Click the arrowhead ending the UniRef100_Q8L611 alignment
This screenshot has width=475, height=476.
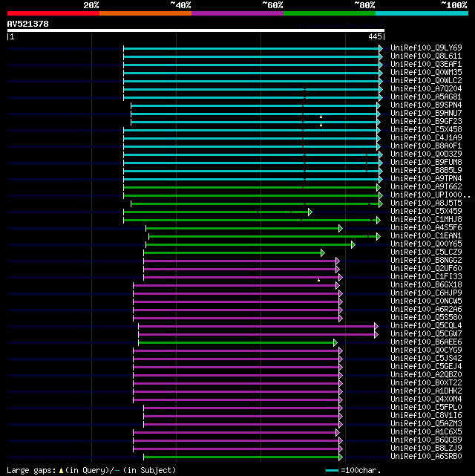click(381, 56)
